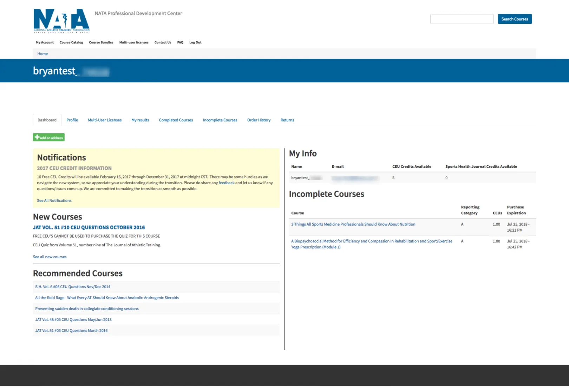Click the 2017 CEU CREDIT INFORMATION heading
569x392 pixels.
74,168
